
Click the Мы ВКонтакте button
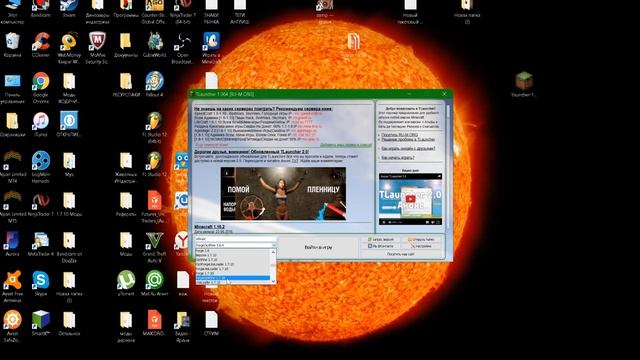tap(381, 246)
